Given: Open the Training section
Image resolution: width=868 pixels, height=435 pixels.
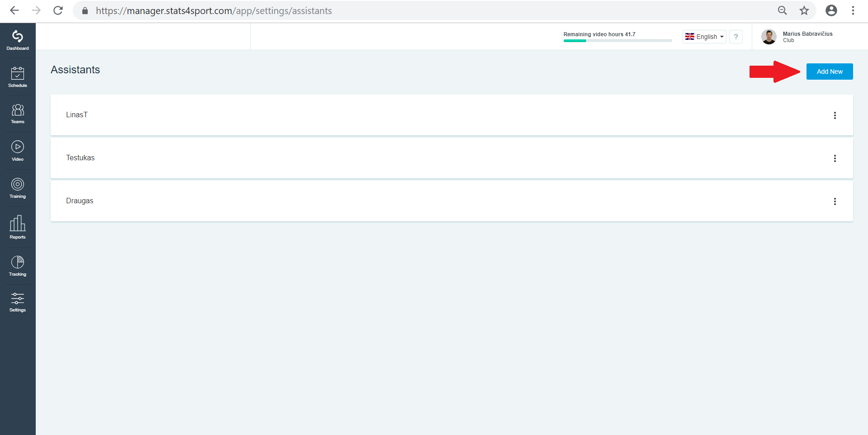Looking at the screenshot, I should tap(18, 188).
